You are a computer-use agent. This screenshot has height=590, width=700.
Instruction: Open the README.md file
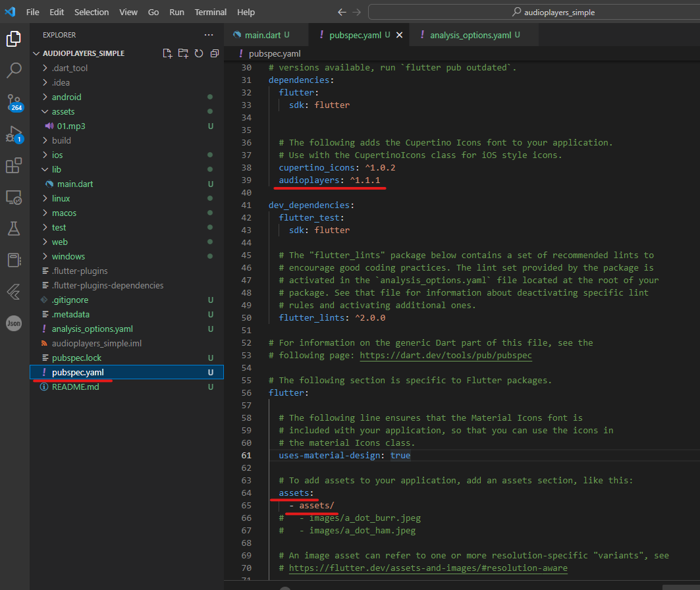click(127, 387)
